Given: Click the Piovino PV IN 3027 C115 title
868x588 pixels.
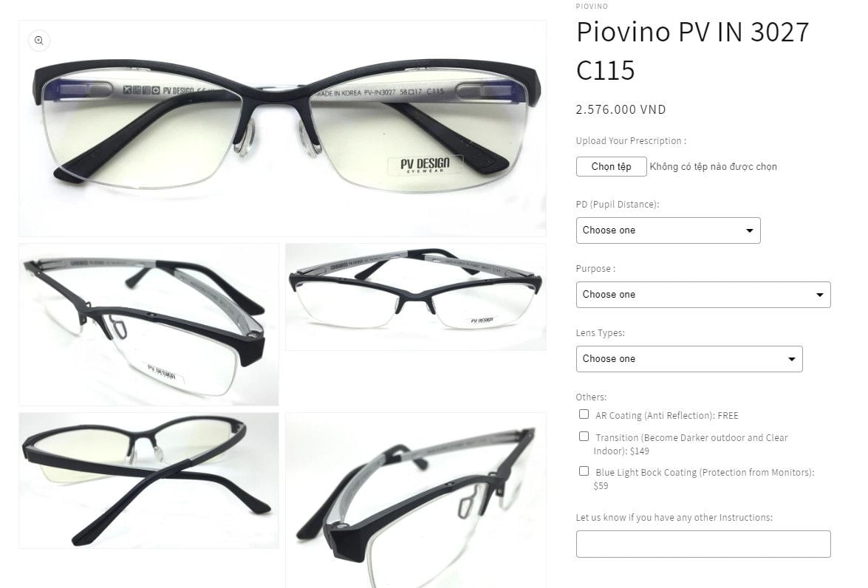Looking at the screenshot, I should tap(692, 51).
